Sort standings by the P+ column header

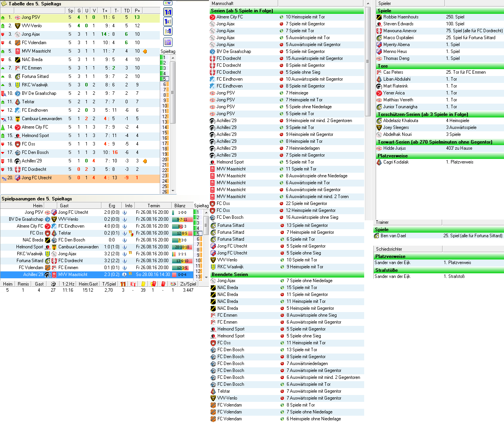coord(137,11)
